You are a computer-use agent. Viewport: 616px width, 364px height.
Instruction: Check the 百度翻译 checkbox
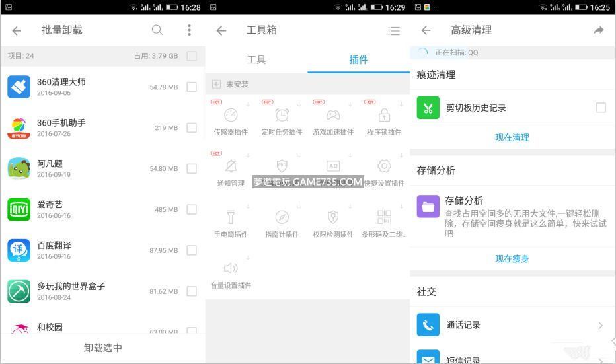192,250
